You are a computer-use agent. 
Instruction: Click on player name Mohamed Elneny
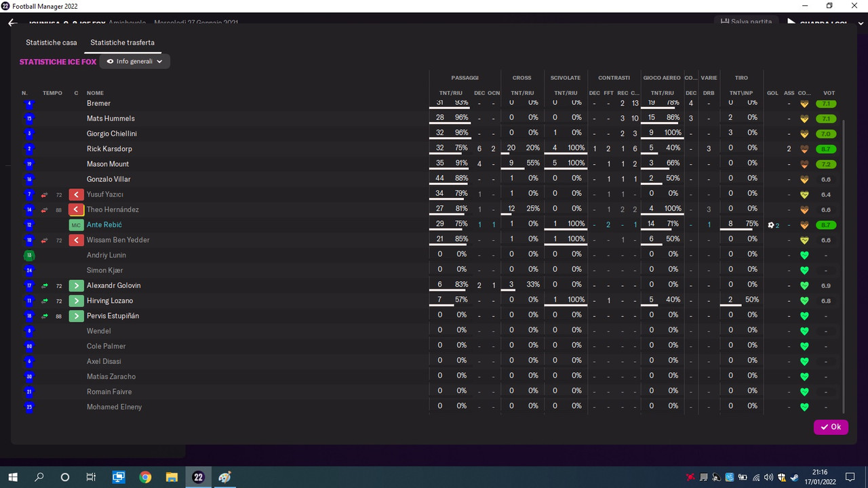[114, 407]
